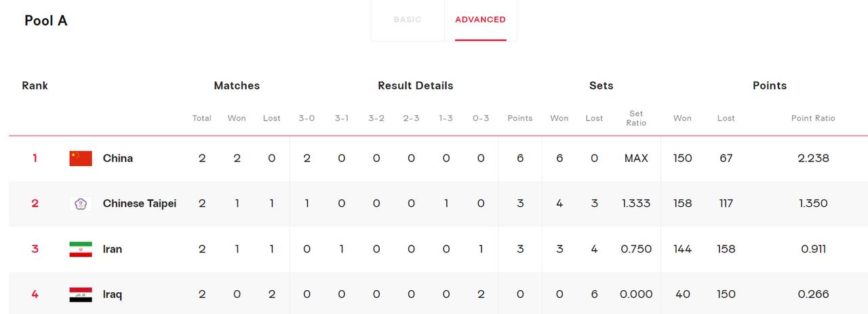Click China's point ratio value 2.238

(813, 158)
